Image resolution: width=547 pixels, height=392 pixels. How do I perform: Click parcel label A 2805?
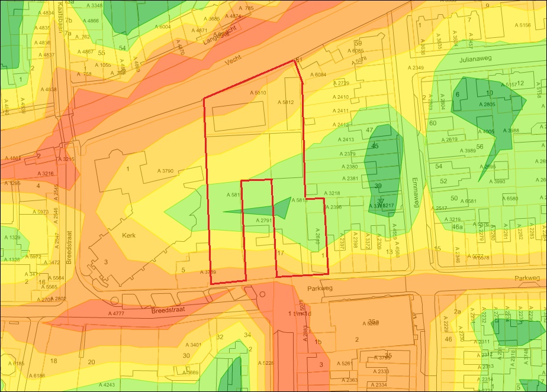click(x=487, y=104)
